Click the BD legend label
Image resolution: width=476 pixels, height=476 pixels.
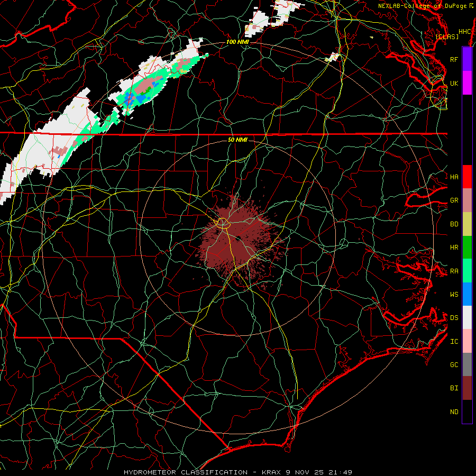454,224
